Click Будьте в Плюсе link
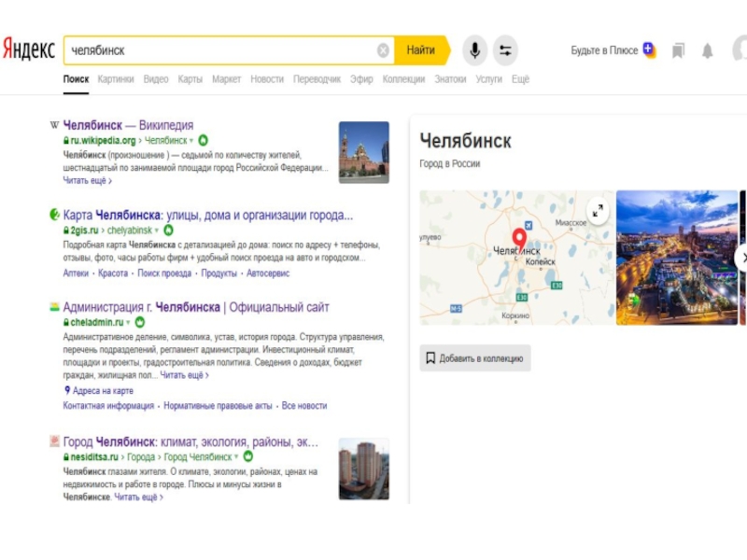 click(x=604, y=50)
